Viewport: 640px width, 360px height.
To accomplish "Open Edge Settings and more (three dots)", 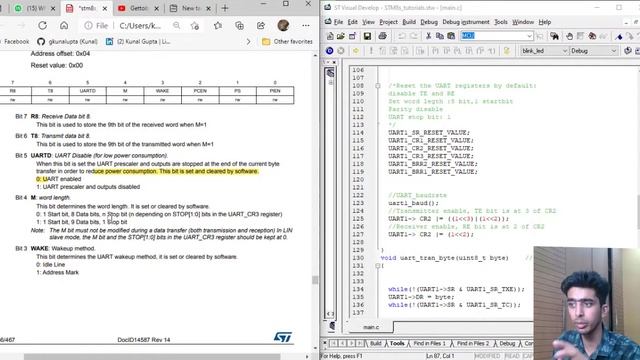I will coord(306,25).
